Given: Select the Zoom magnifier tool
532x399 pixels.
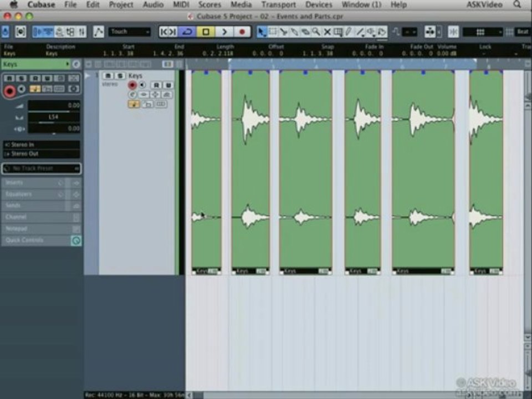Looking at the screenshot, I should (316, 32).
